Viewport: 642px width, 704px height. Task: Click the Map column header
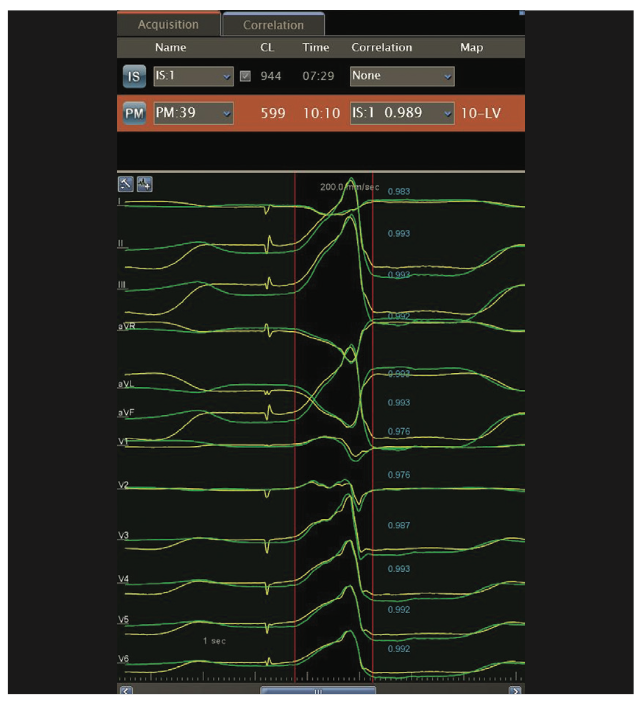[x=471, y=47]
